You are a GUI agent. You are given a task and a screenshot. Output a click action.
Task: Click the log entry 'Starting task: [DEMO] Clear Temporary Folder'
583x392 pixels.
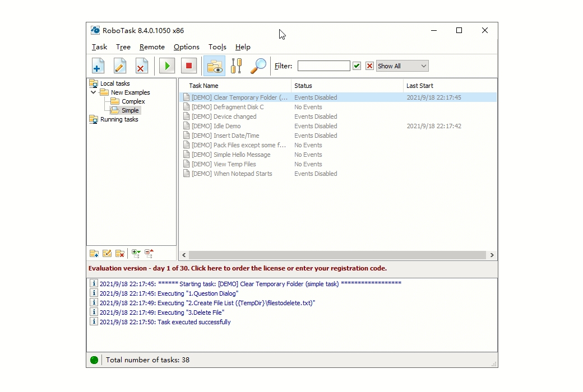[251, 284]
